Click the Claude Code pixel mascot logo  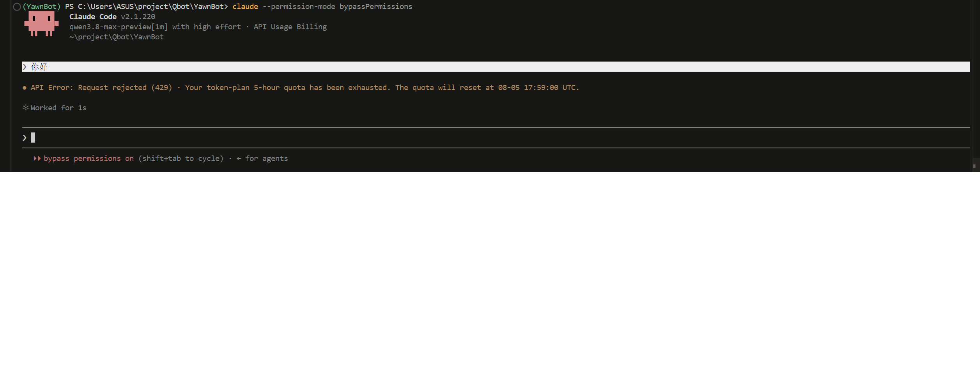point(41,23)
